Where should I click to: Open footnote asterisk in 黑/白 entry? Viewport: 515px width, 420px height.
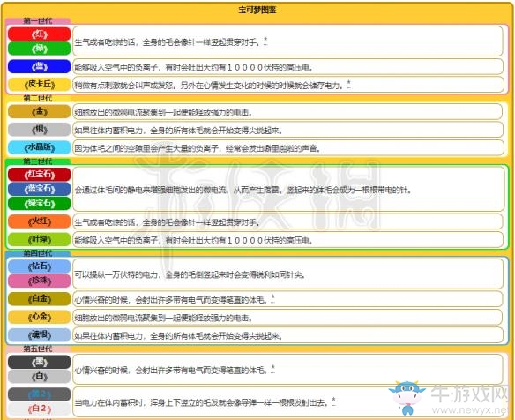[x=273, y=369]
